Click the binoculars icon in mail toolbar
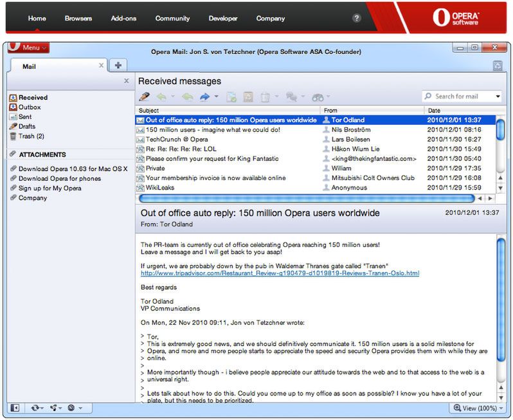Viewport: 513px width, 420px height. (318, 97)
